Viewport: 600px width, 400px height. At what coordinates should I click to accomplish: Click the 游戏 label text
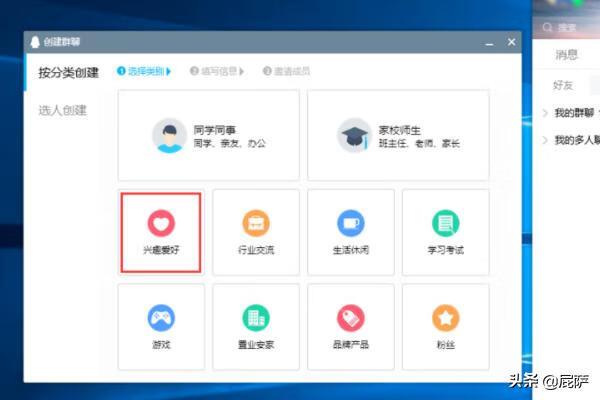pos(161,345)
